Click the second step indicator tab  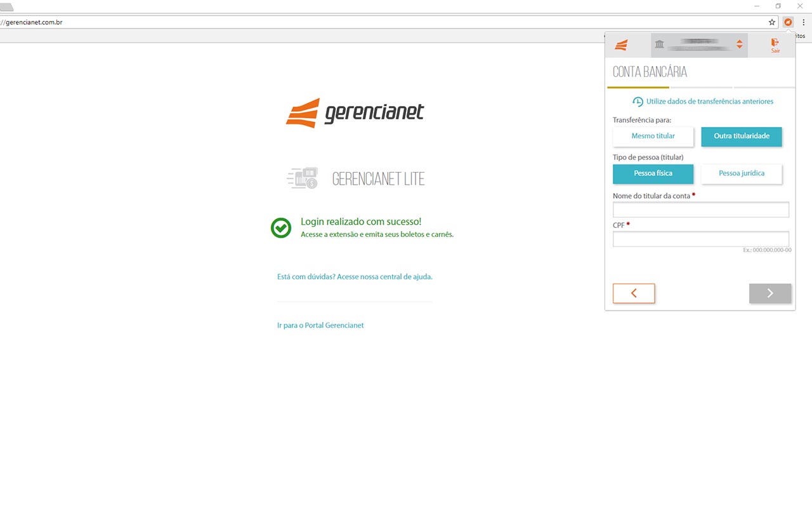(x=701, y=87)
